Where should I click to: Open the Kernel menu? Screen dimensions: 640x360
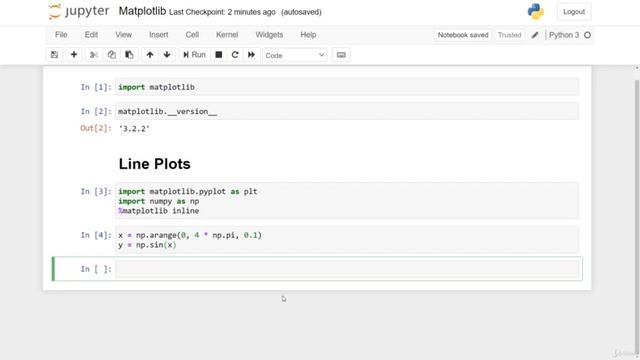point(227,35)
